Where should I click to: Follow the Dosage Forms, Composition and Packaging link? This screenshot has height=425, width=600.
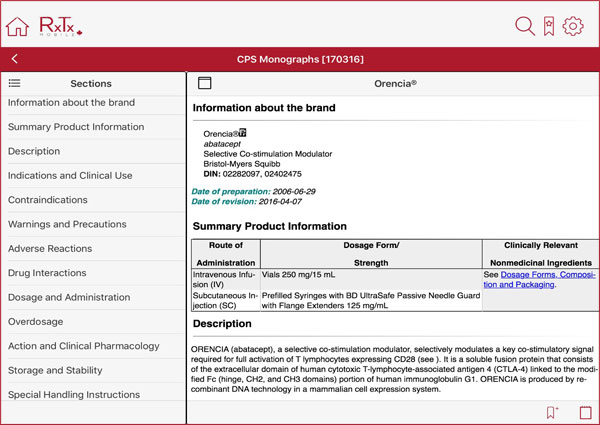point(539,280)
